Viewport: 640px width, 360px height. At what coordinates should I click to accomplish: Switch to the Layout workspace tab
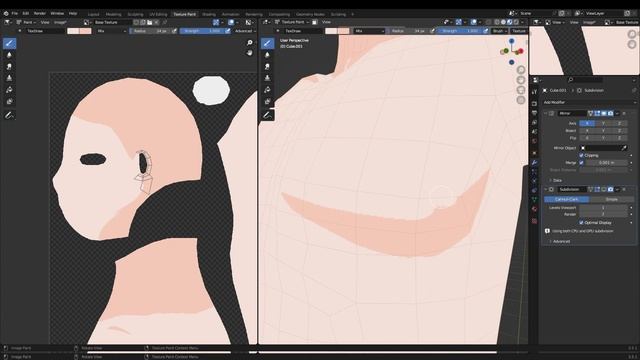click(93, 14)
